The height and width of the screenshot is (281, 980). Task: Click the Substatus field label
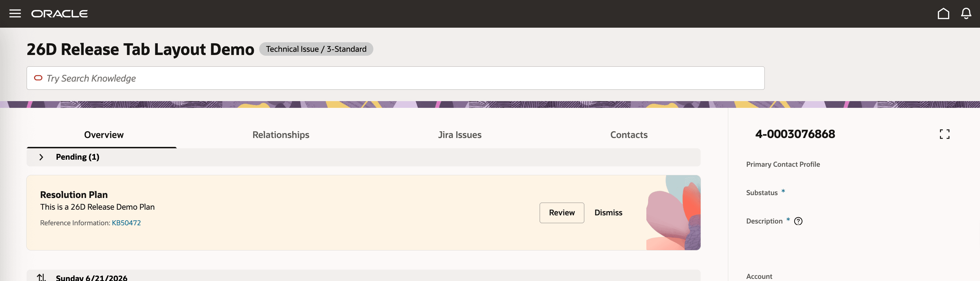762,193
